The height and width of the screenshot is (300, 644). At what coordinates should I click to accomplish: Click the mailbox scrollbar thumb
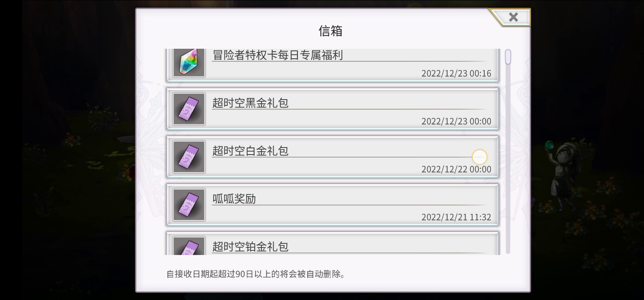click(508, 57)
